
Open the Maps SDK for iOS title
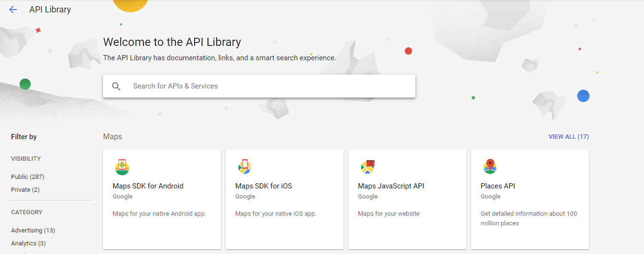(264, 186)
